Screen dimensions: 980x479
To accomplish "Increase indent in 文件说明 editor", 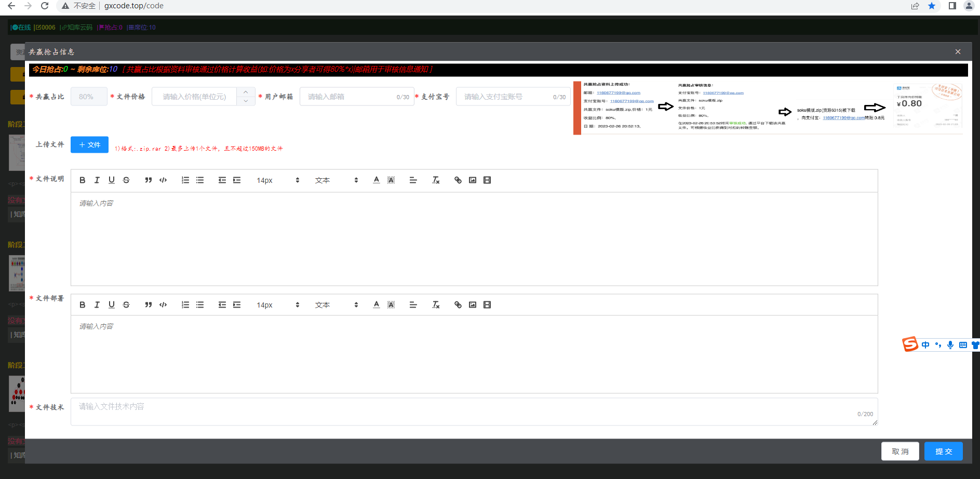I will [x=237, y=180].
